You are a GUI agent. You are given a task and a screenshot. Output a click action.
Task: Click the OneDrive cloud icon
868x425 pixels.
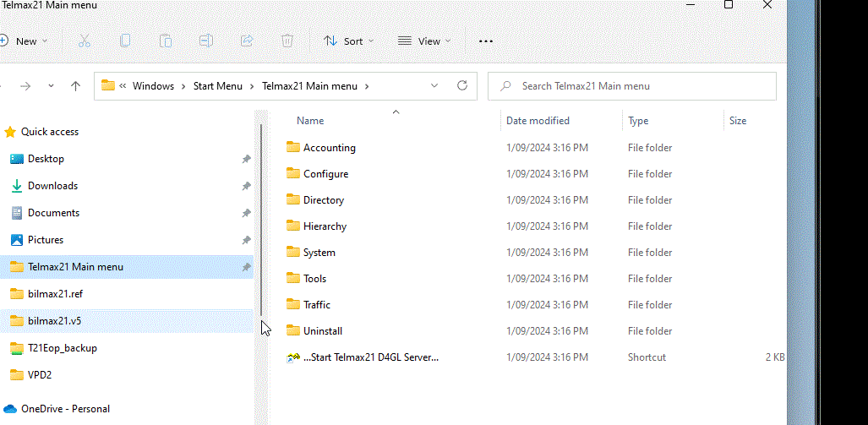10,409
